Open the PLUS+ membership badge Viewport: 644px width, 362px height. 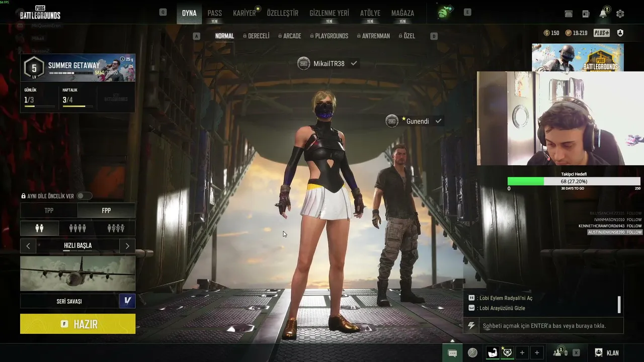tap(602, 33)
